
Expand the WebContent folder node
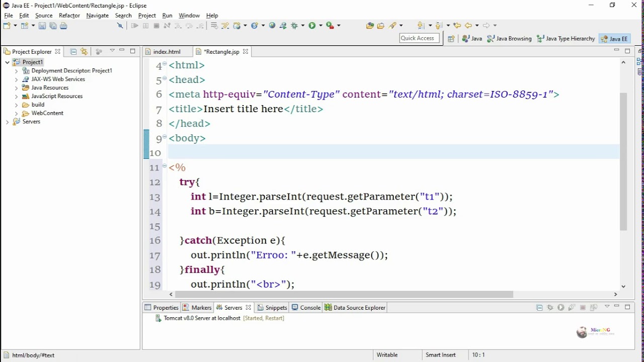tap(16, 113)
